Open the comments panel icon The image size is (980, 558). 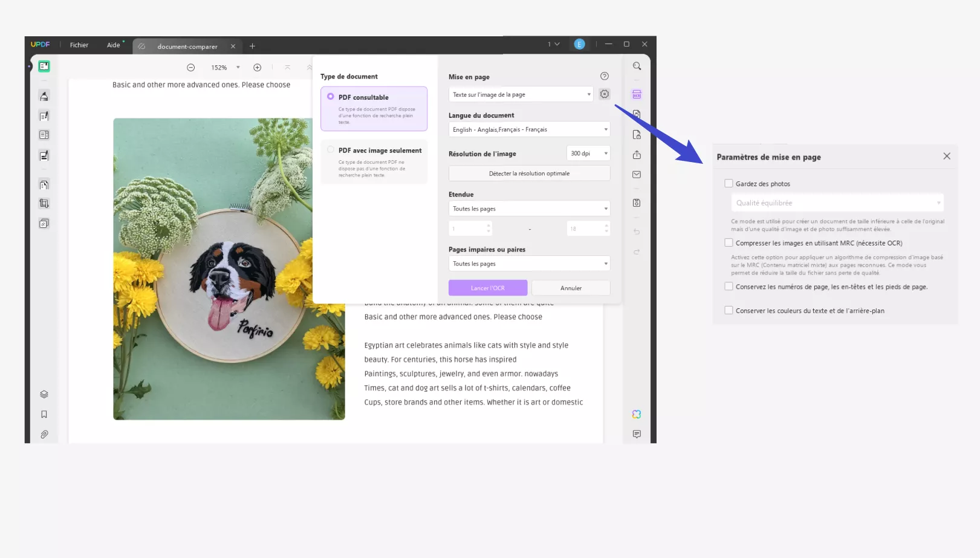(637, 434)
